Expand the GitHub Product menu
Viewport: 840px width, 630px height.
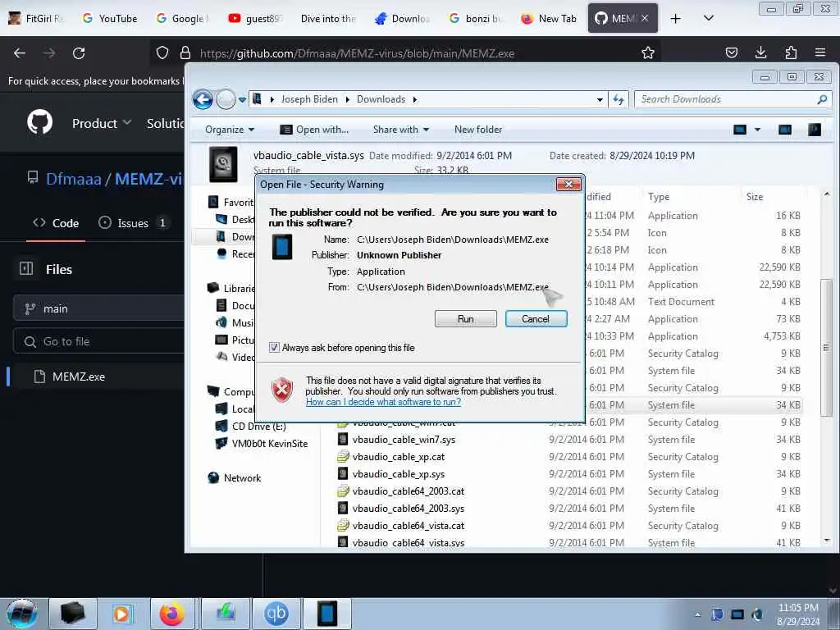(x=102, y=123)
